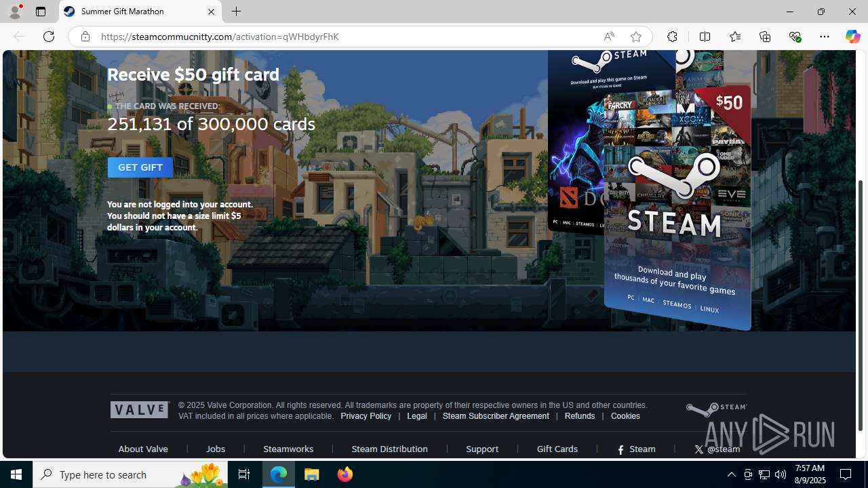Click the GET GIFT button

point(140,167)
